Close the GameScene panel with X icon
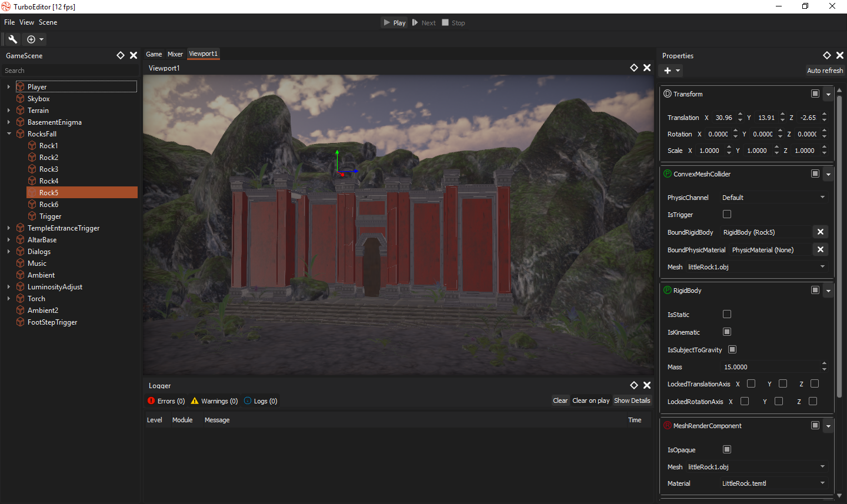 click(134, 55)
